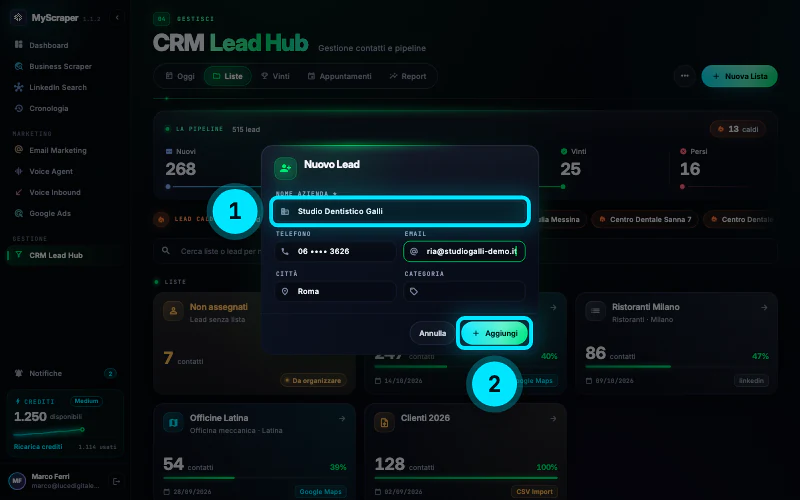Viewport: 800px width, 500px height.
Task: Open Ristoranti Milano list arrow
Action: [764, 307]
